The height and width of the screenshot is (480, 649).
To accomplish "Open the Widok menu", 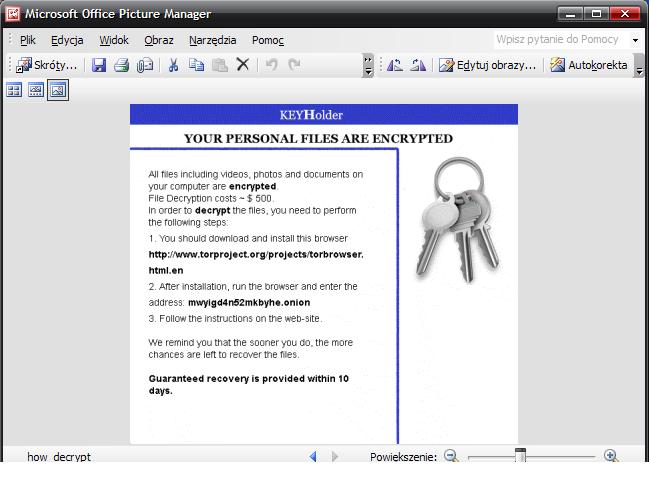I will (x=114, y=40).
